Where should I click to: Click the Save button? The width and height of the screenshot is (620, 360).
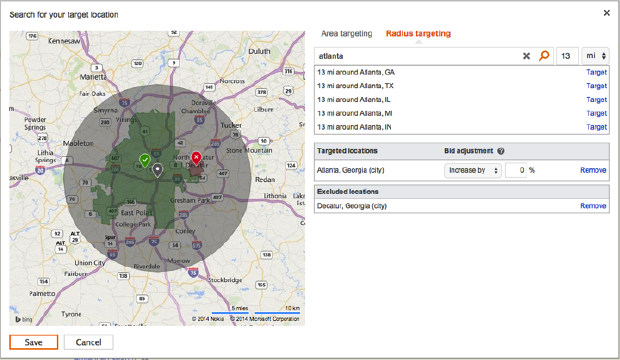click(34, 342)
